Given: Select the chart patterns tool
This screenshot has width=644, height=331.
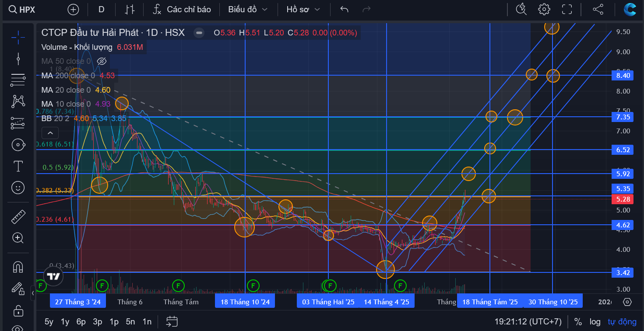Looking at the screenshot, I should tap(18, 101).
